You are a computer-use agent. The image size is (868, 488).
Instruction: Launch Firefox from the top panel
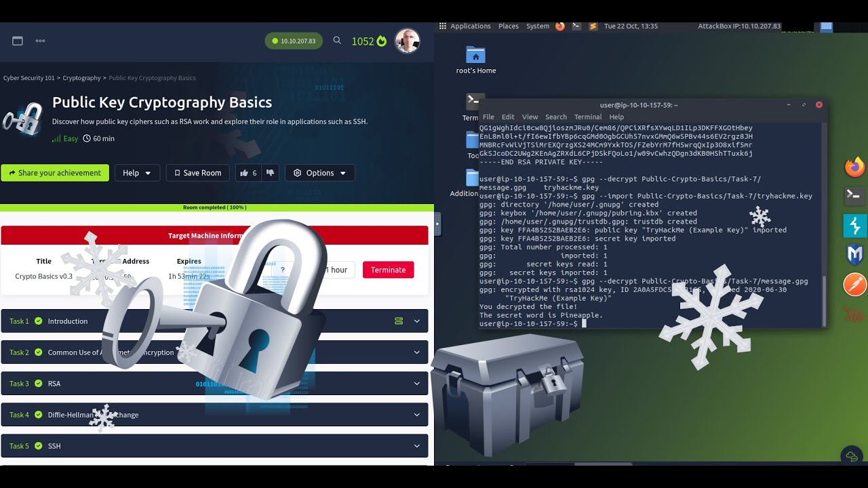[x=560, y=26]
